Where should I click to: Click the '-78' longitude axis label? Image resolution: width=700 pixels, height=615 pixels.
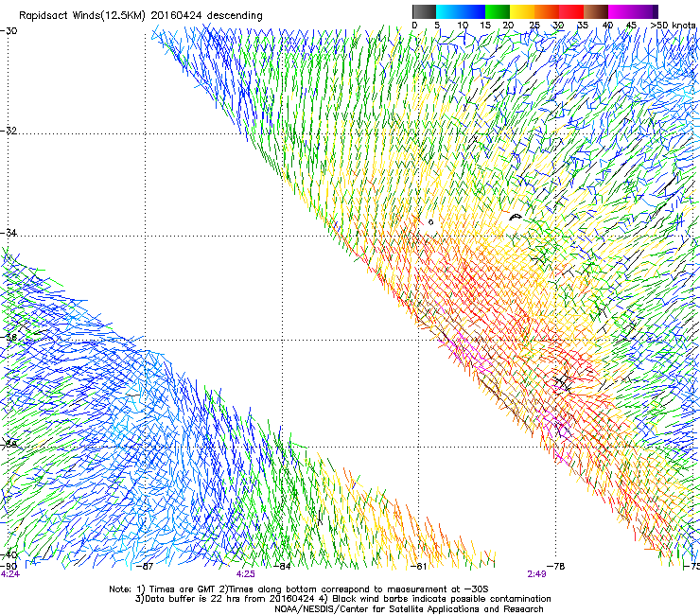pos(556,567)
